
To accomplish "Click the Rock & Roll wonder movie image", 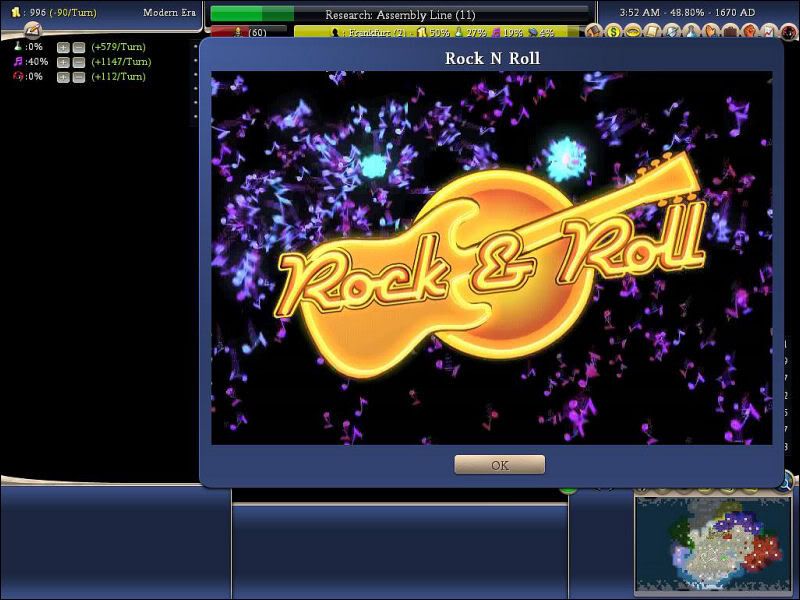I will (x=492, y=258).
